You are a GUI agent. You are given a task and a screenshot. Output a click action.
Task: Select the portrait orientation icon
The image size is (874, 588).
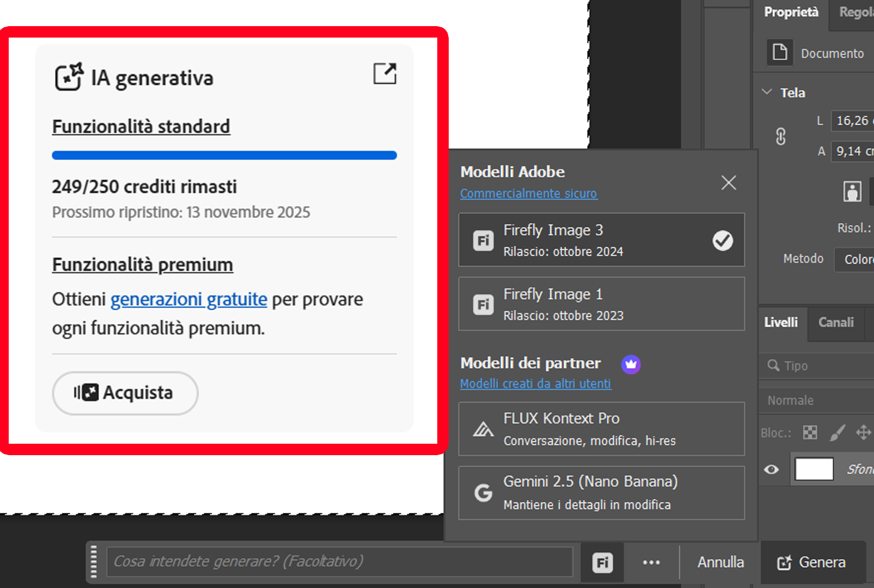[x=852, y=191]
